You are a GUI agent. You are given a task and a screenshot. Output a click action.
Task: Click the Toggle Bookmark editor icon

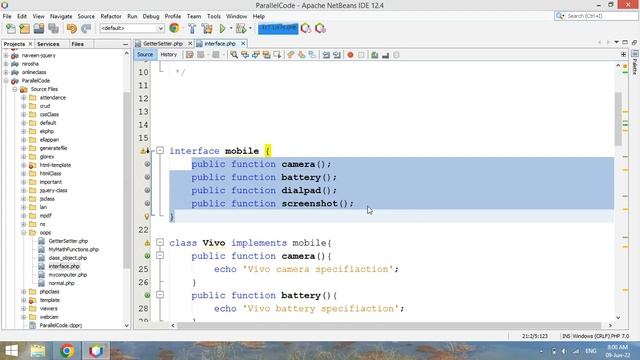(312, 55)
